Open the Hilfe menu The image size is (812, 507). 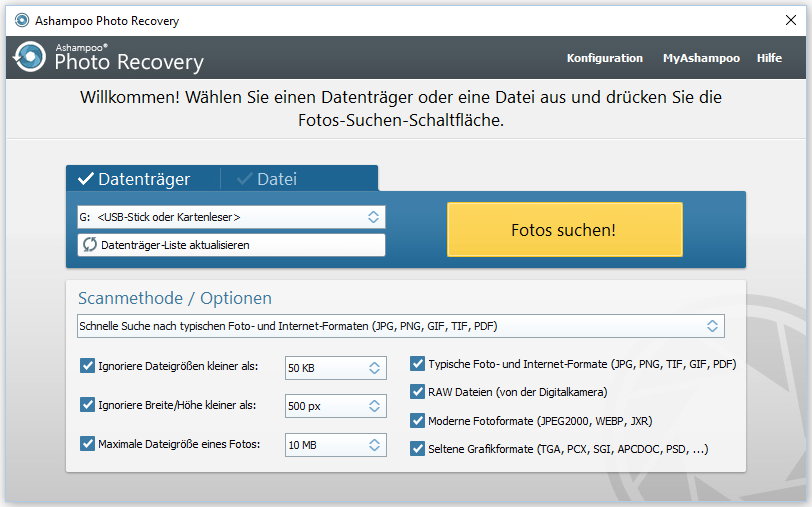click(x=769, y=58)
